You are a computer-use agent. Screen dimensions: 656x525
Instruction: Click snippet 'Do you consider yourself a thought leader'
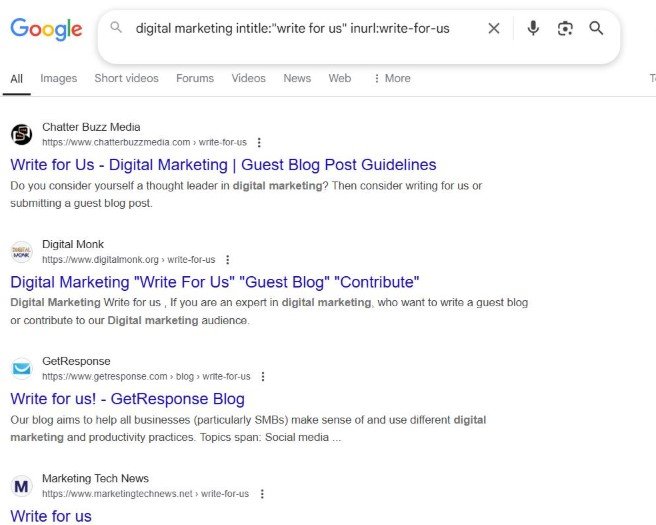pyautogui.click(x=246, y=195)
